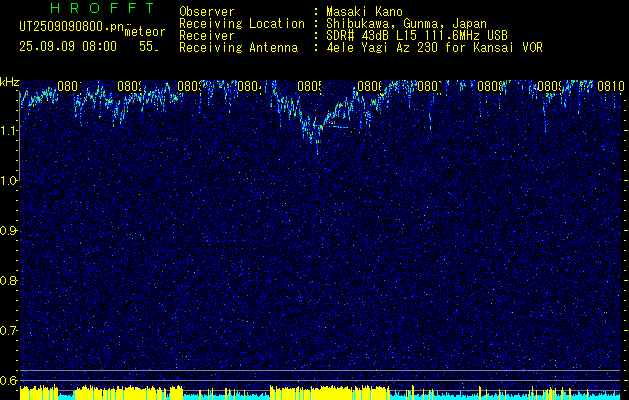This screenshot has width=629, height=400.
Task: Click the meteor count value 55
Action: 148,46
